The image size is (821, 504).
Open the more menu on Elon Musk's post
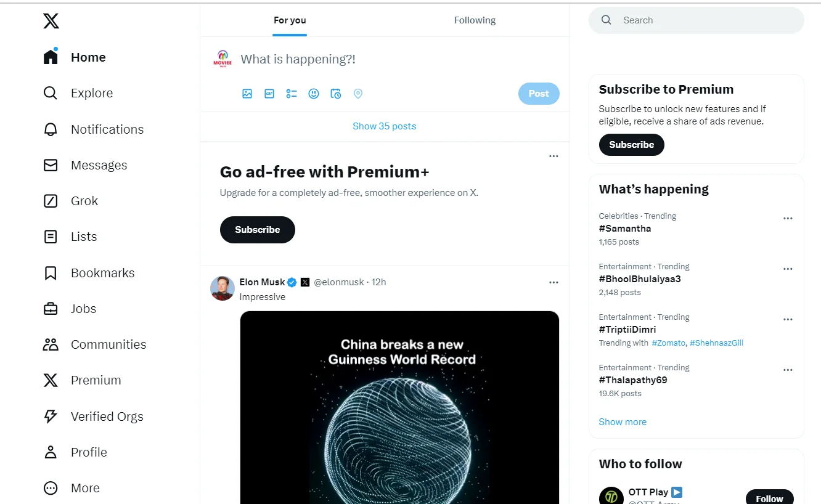tap(553, 282)
